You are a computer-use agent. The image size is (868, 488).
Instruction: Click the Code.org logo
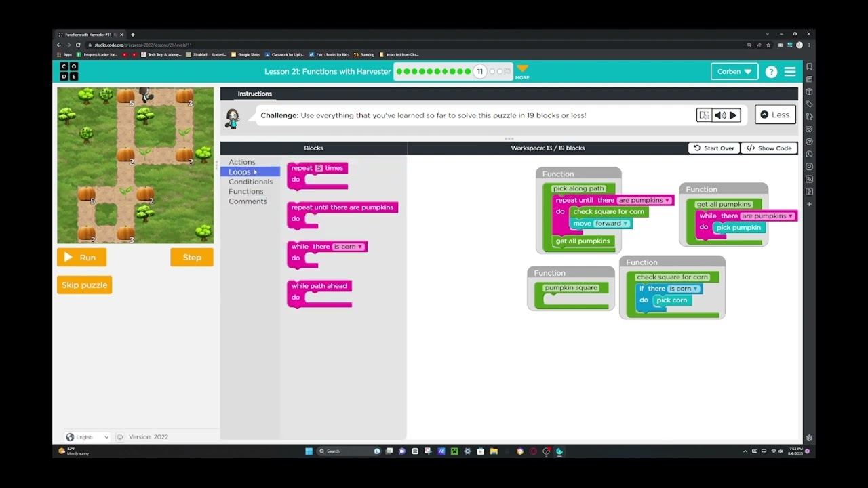[68, 71]
